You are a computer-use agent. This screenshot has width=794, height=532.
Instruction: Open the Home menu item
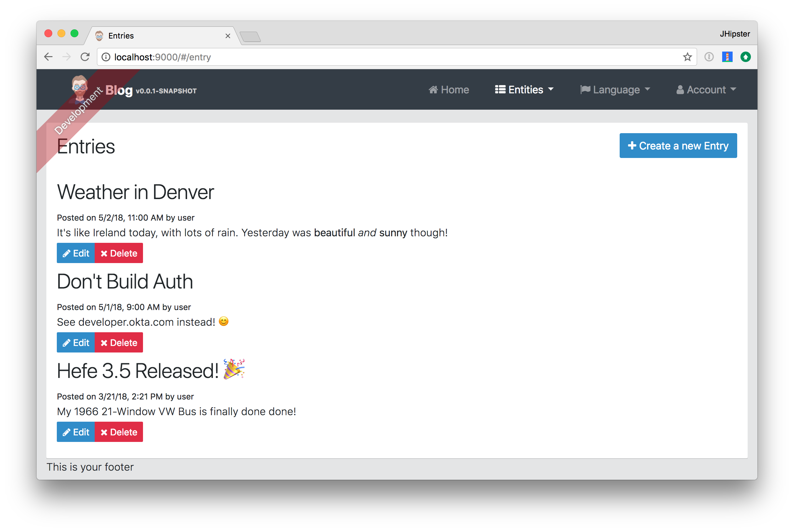point(450,90)
